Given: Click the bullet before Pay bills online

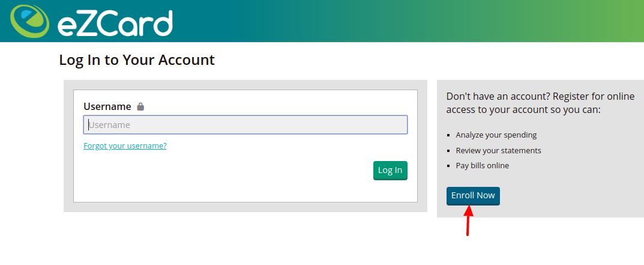Looking at the screenshot, I should [448, 166].
